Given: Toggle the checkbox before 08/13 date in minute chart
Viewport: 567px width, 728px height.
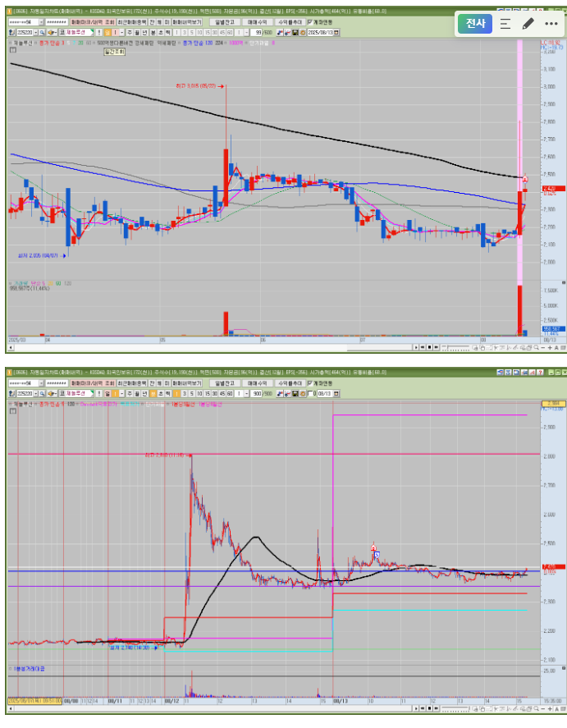Looking at the screenshot, I should click(309, 393).
